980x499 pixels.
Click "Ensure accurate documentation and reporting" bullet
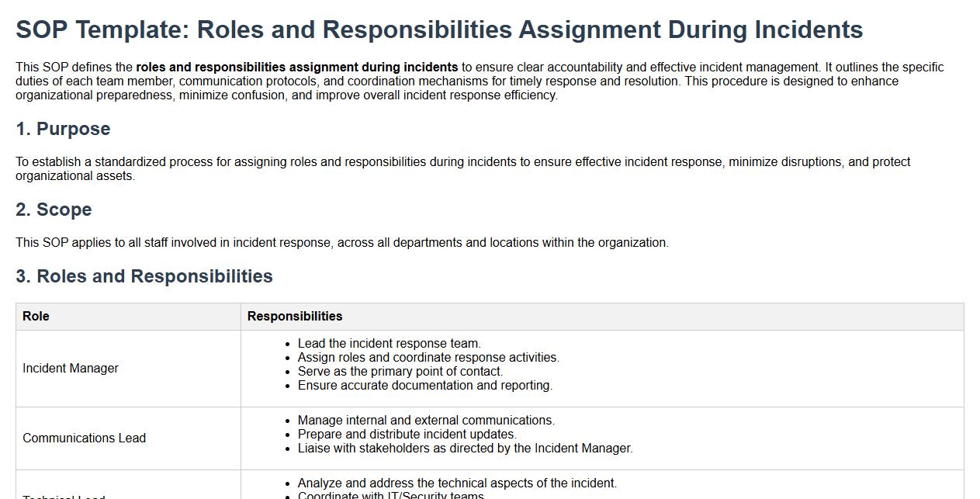(424, 386)
